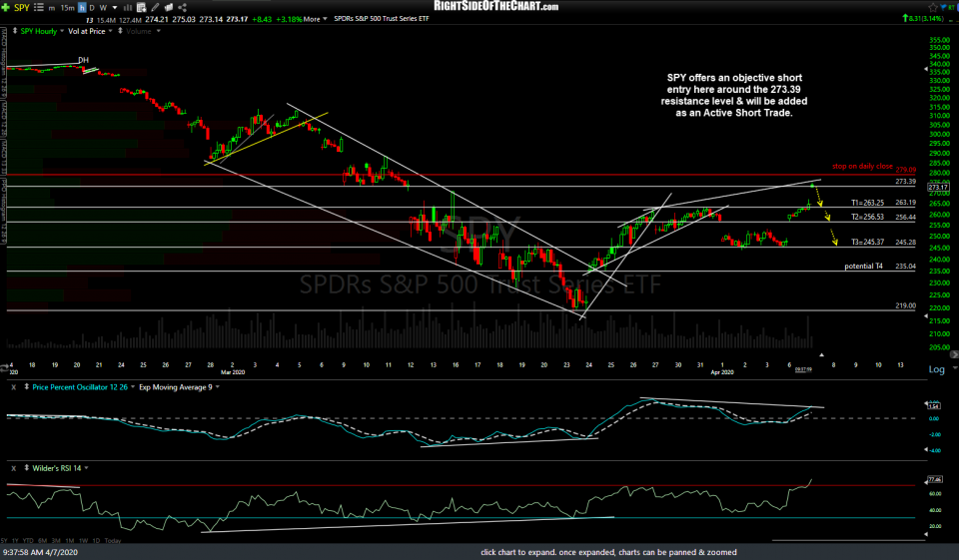Image resolution: width=959 pixels, height=560 pixels.
Task: Set range to 3M
Action: click(x=56, y=540)
